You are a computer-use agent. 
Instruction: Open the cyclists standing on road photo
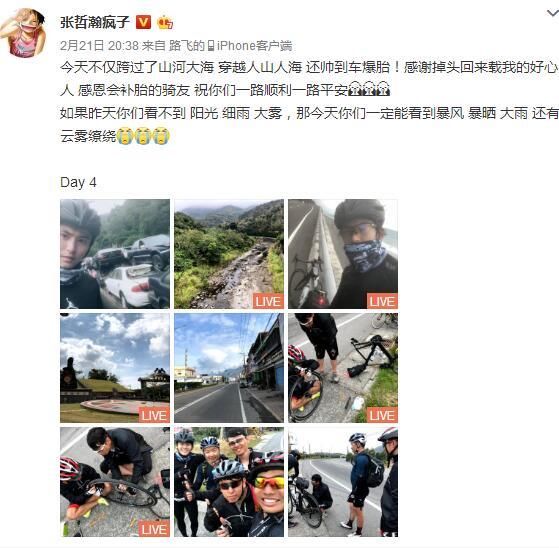[343, 482]
